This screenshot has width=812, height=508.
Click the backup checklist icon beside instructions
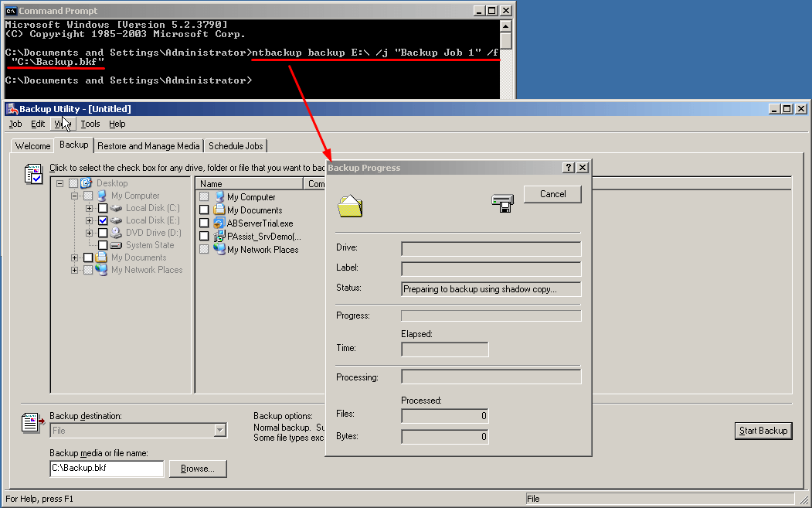[x=34, y=174]
